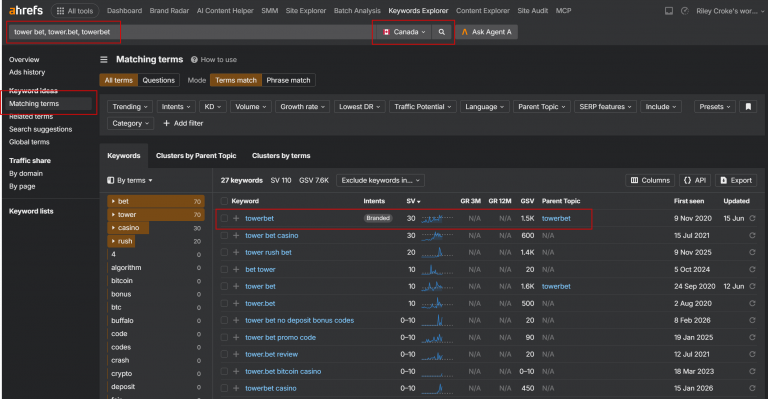Add towerbet keyword with plus icon
This screenshot has height=399, width=768.
tap(236, 218)
